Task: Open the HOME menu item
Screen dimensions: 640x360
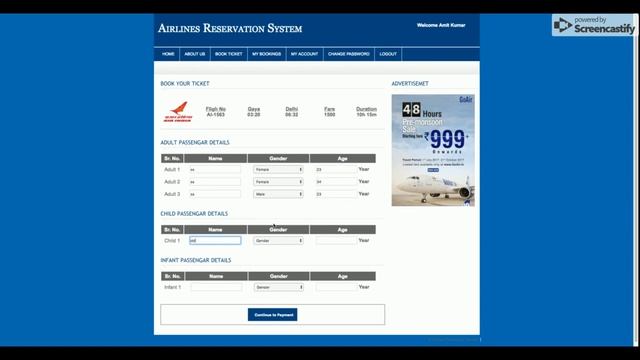Action: tap(168, 54)
